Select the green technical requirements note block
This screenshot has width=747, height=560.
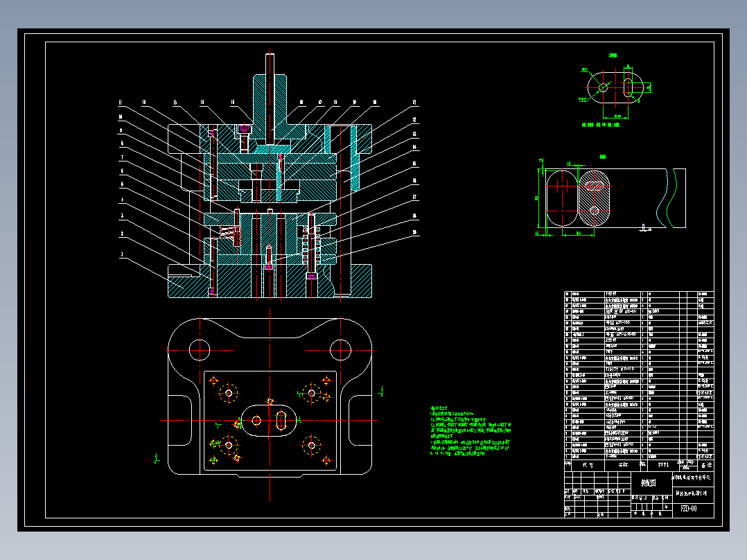[x=471, y=432]
